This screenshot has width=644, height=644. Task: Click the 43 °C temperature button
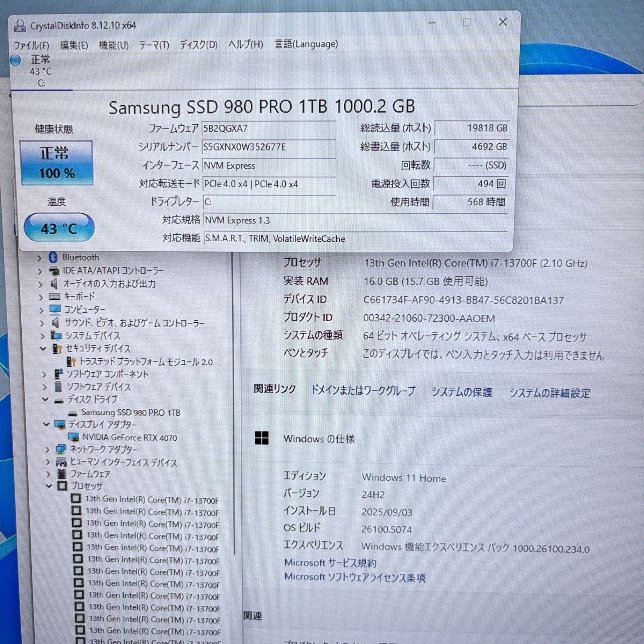tap(59, 228)
